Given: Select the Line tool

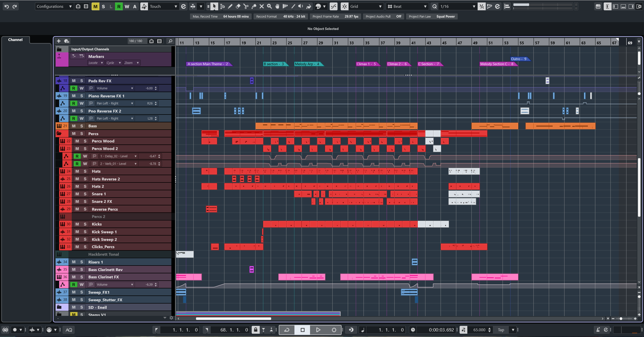Looking at the screenshot, I should tap(293, 7).
